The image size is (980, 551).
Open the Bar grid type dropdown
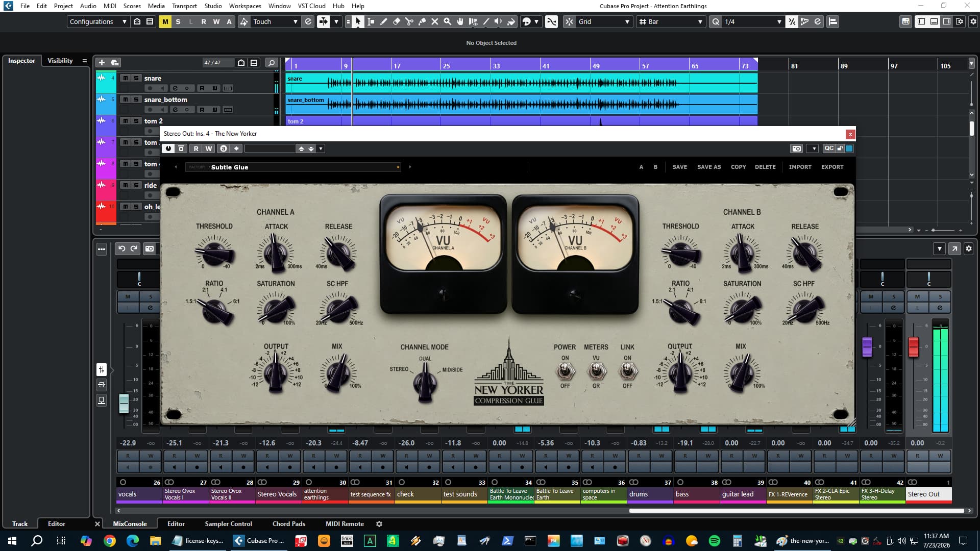(671, 21)
